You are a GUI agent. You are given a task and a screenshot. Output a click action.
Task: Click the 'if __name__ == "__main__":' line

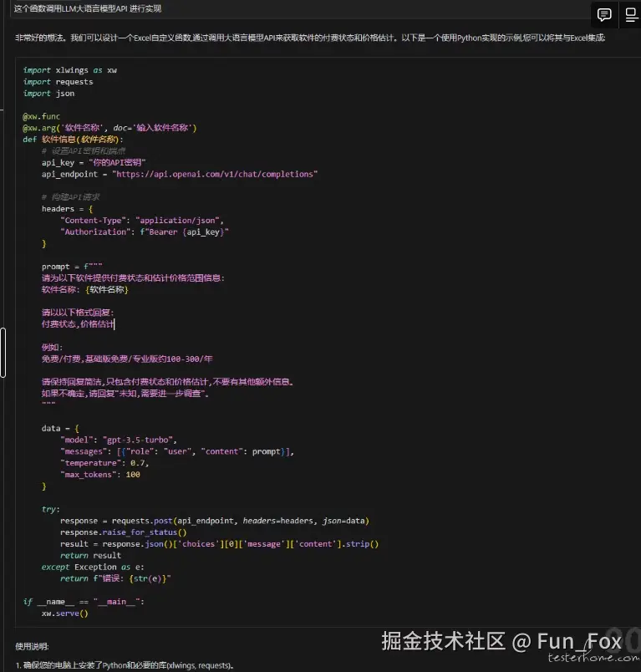tap(84, 602)
